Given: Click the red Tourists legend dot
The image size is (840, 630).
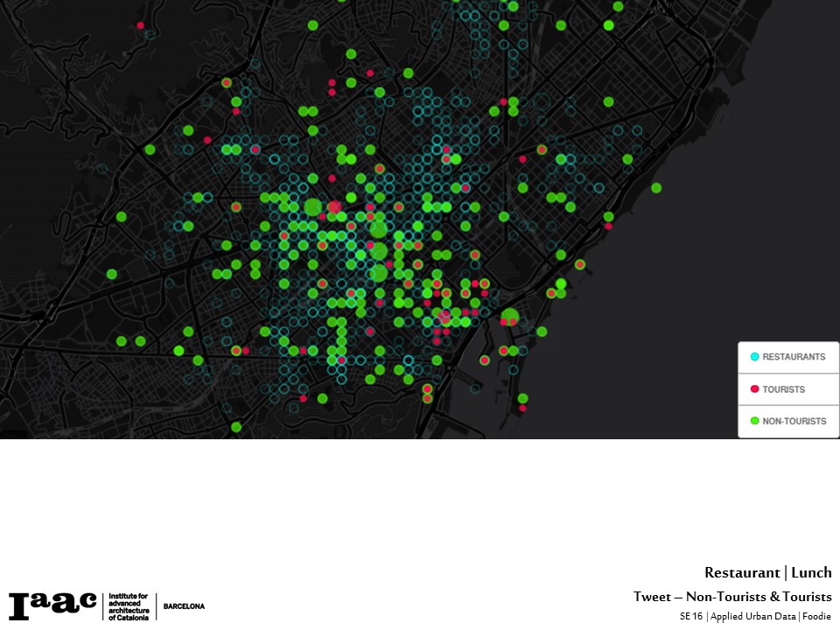Looking at the screenshot, I should point(754,389).
